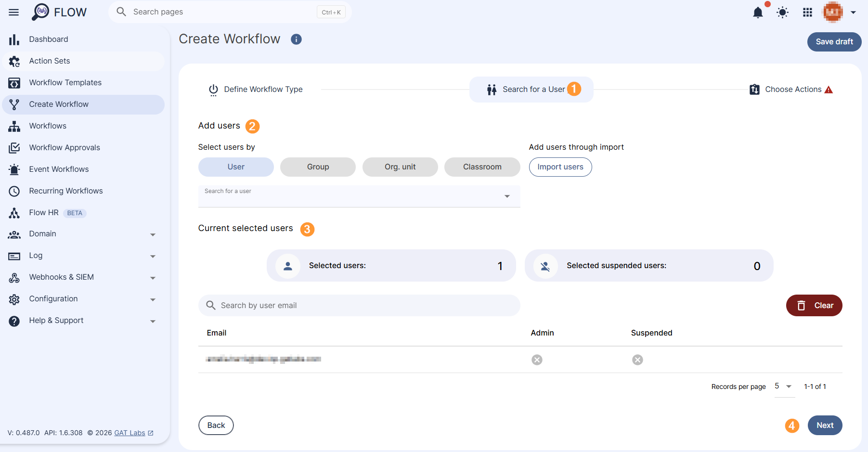Select the Group filter chip
This screenshot has width=868, height=452.
(318, 167)
